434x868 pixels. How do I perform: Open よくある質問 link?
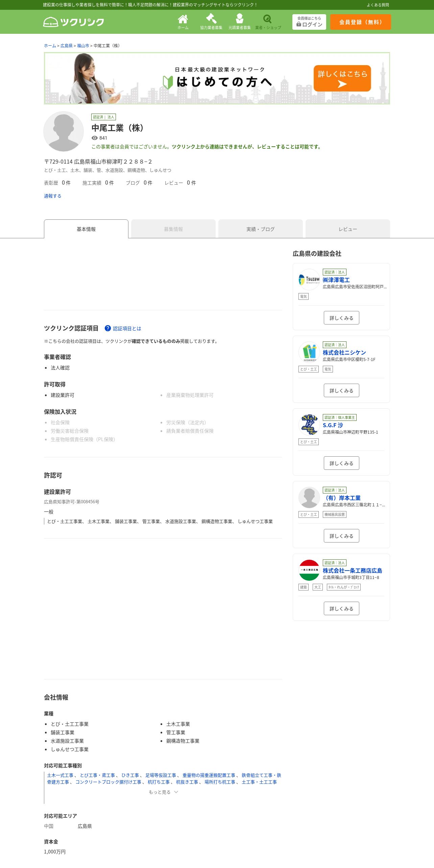(x=378, y=5)
